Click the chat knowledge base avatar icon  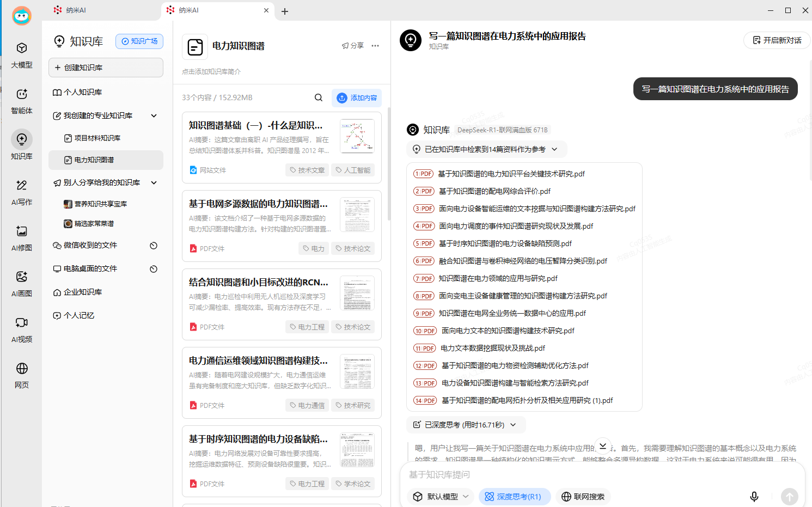(x=411, y=40)
